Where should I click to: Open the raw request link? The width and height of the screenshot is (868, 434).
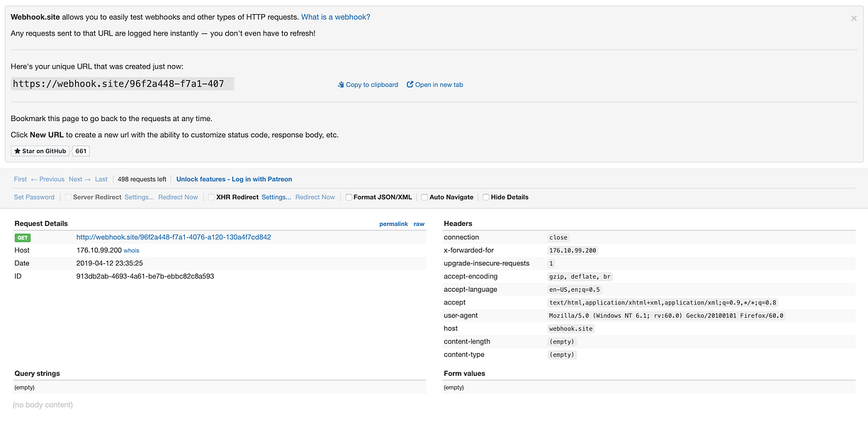pos(419,224)
